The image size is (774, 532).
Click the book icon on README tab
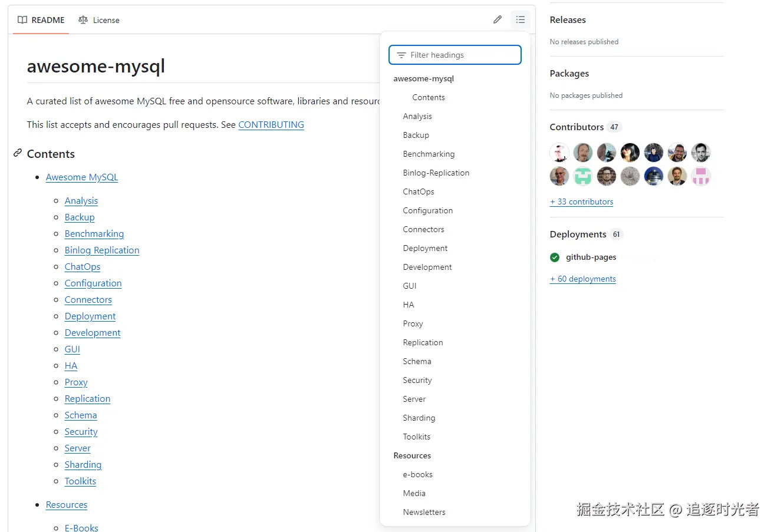pos(22,20)
